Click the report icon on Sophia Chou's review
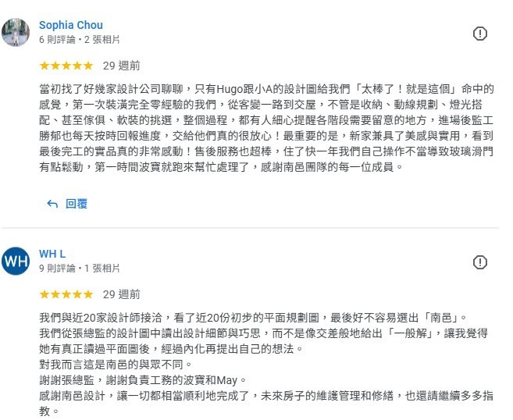513x420 pixels. point(480,34)
